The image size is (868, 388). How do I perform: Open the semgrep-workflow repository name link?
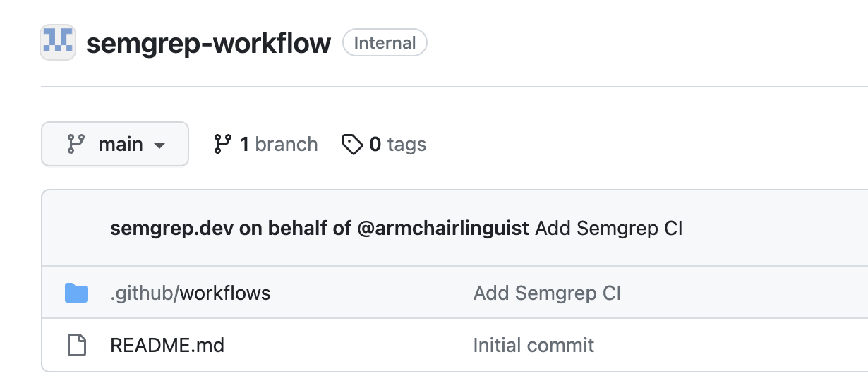(x=208, y=43)
